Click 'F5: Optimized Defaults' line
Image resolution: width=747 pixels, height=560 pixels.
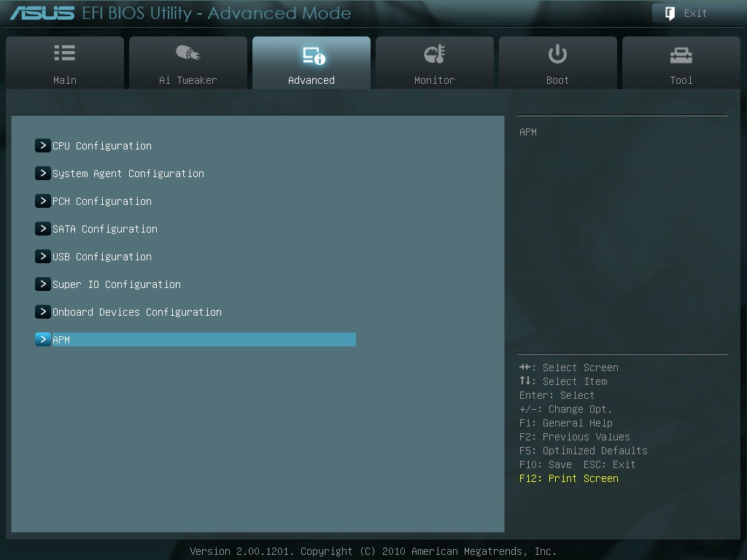pyautogui.click(x=583, y=451)
